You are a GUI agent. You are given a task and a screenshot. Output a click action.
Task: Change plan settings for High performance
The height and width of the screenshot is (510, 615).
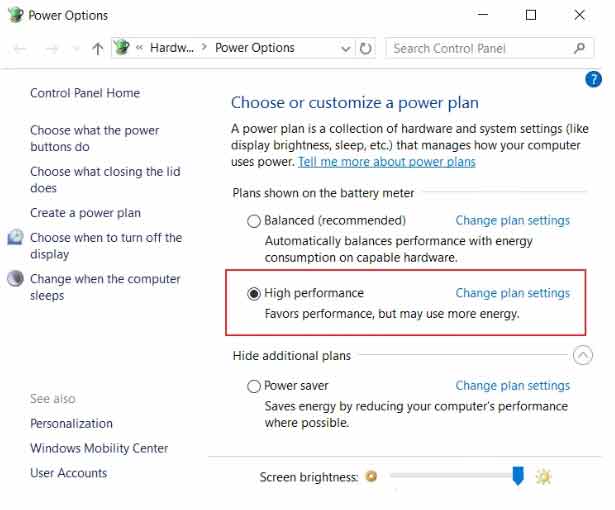tap(512, 293)
